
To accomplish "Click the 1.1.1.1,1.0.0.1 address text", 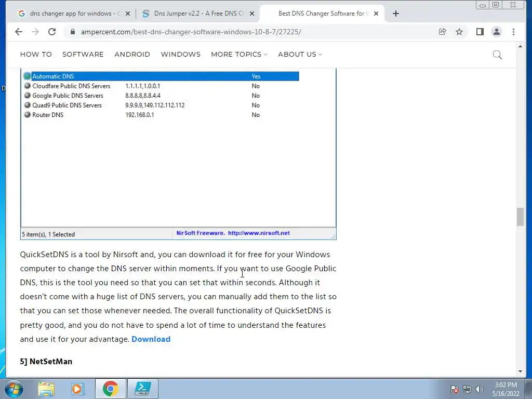I will pyautogui.click(x=142, y=86).
